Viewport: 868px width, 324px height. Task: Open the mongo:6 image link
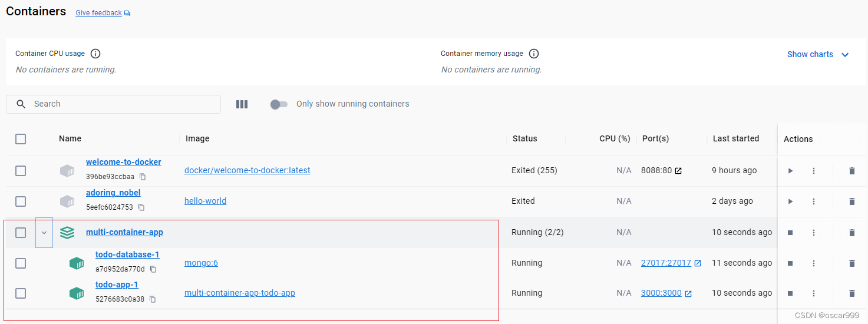point(201,263)
